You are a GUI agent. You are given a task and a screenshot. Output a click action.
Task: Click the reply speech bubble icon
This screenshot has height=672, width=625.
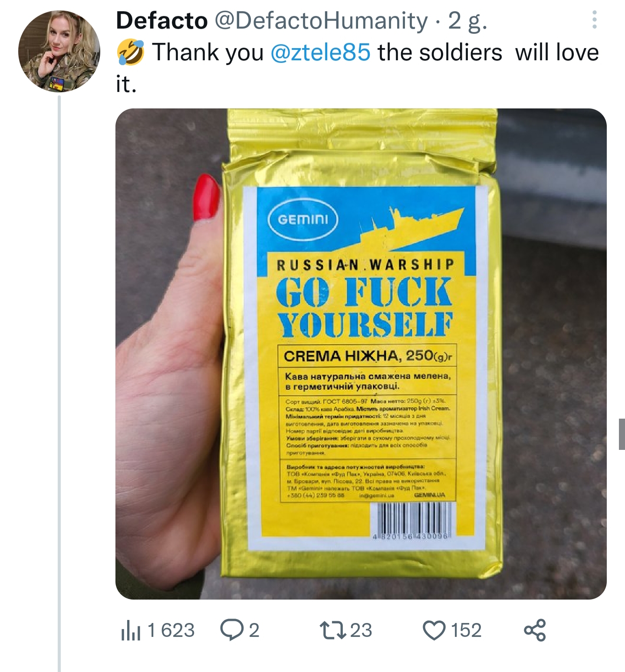coord(232,630)
